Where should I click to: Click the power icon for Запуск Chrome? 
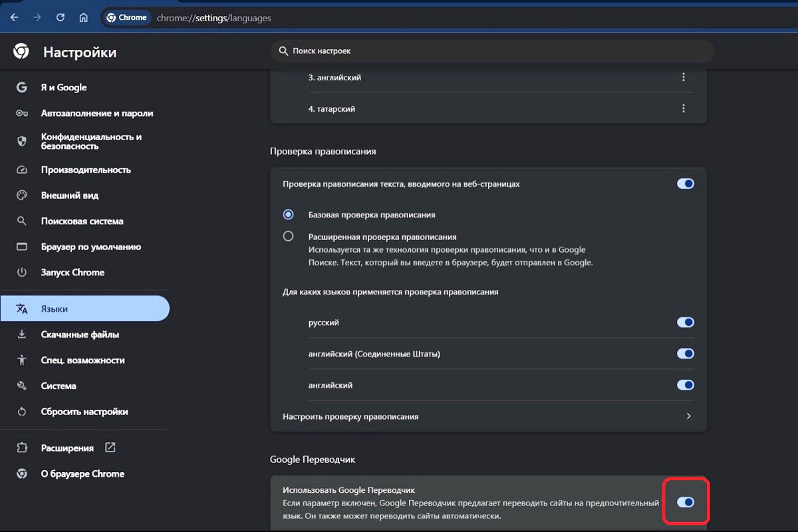coord(22,272)
